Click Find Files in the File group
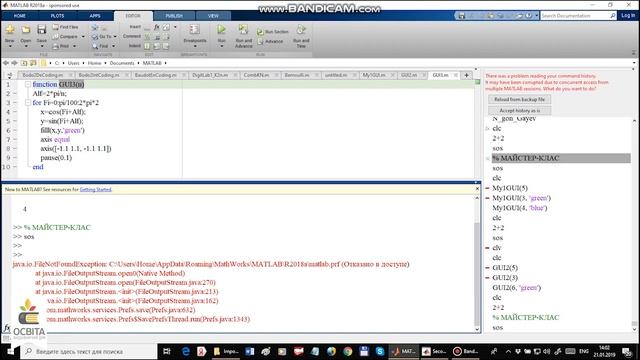The height and width of the screenshot is (360, 640). pyautogui.click(x=65, y=27)
